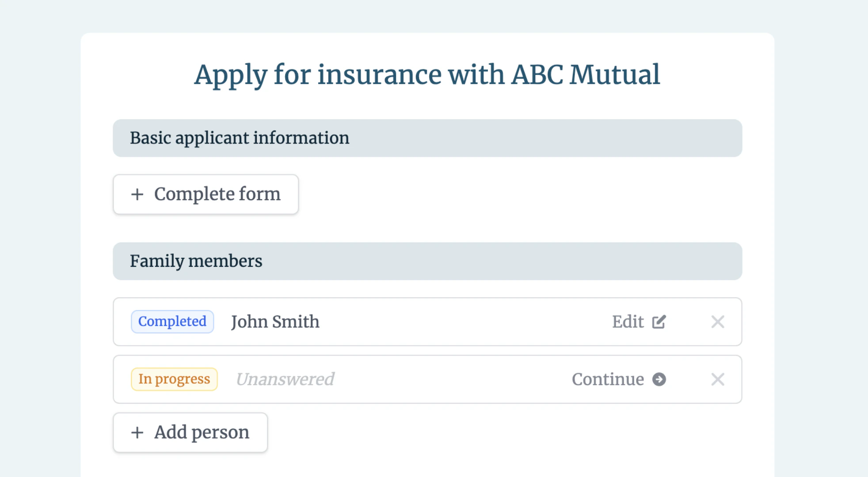Click the pencil edit icon for John Smith
Image resolution: width=868 pixels, height=477 pixels.
[659, 322]
